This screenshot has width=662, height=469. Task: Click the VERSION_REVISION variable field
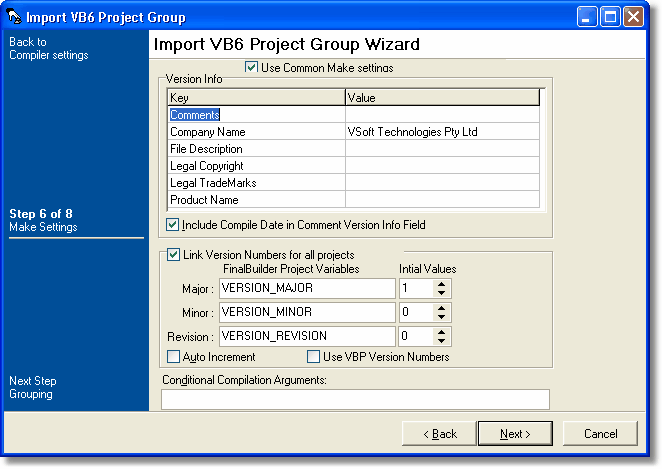[307, 336]
